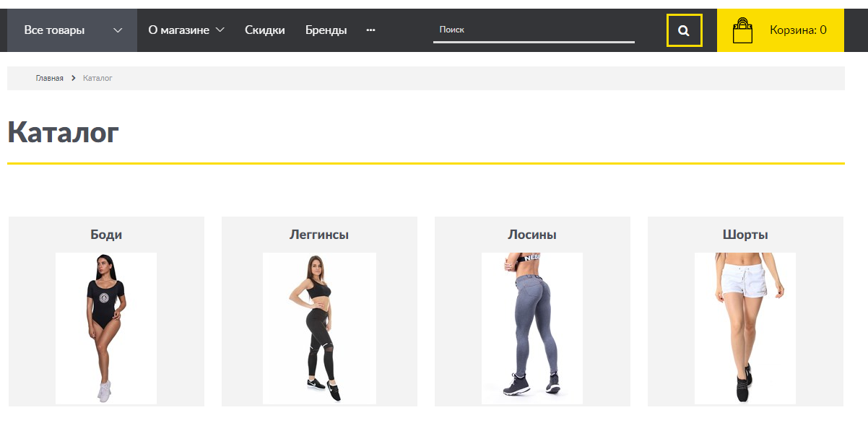Click the magnifier search button
The height and width of the screenshot is (431, 868).
[684, 30]
